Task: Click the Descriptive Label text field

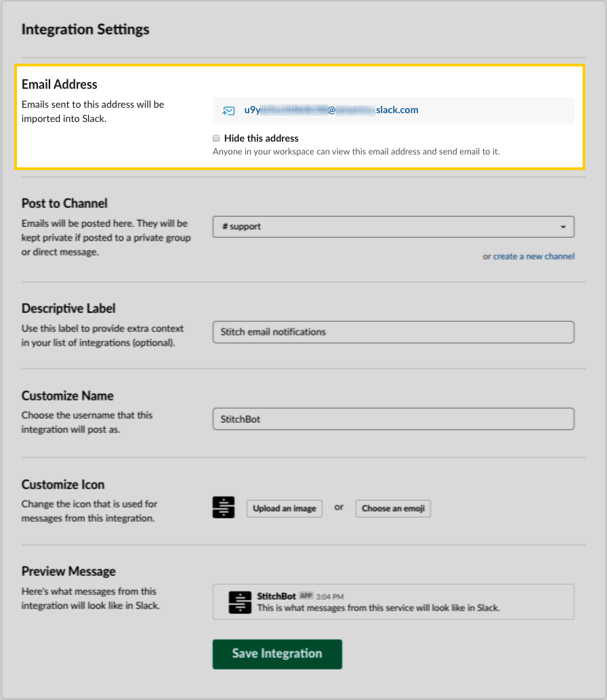Action: click(x=393, y=332)
